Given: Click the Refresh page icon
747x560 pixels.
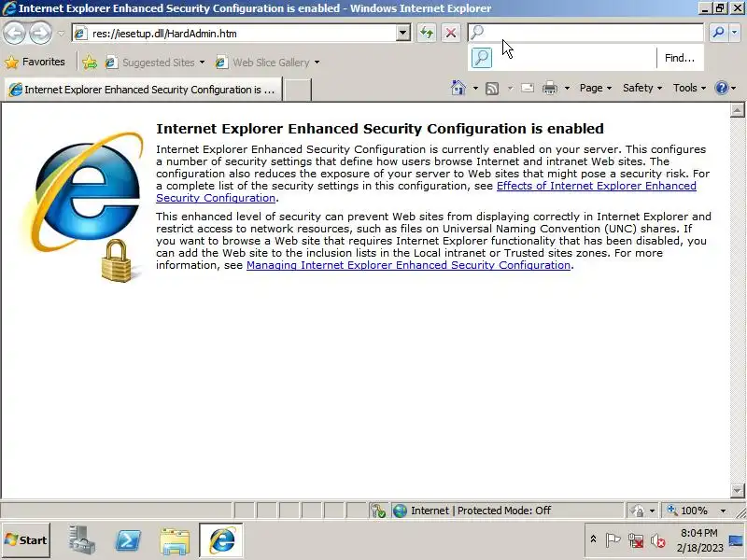Looking at the screenshot, I should (427, 33).
